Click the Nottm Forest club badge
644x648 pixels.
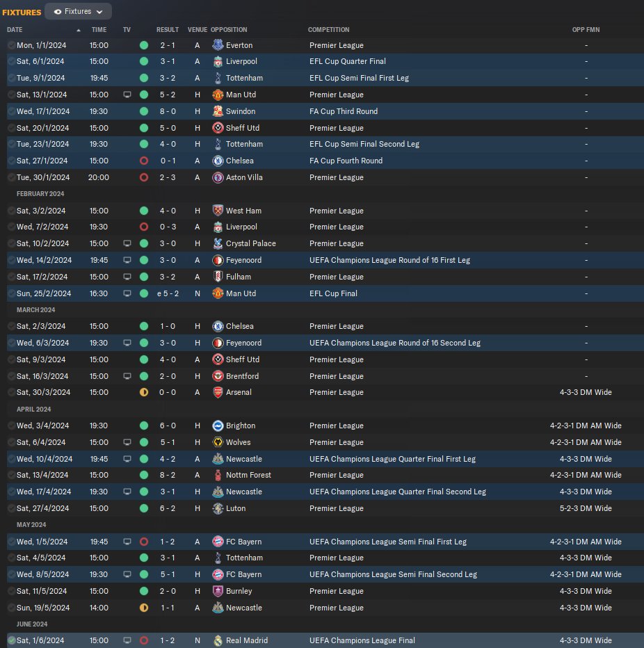pos(218,476)
